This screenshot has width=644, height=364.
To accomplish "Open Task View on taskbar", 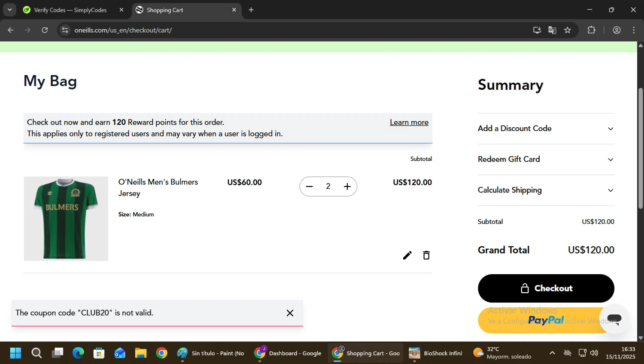I will click(x=58, y=353).
